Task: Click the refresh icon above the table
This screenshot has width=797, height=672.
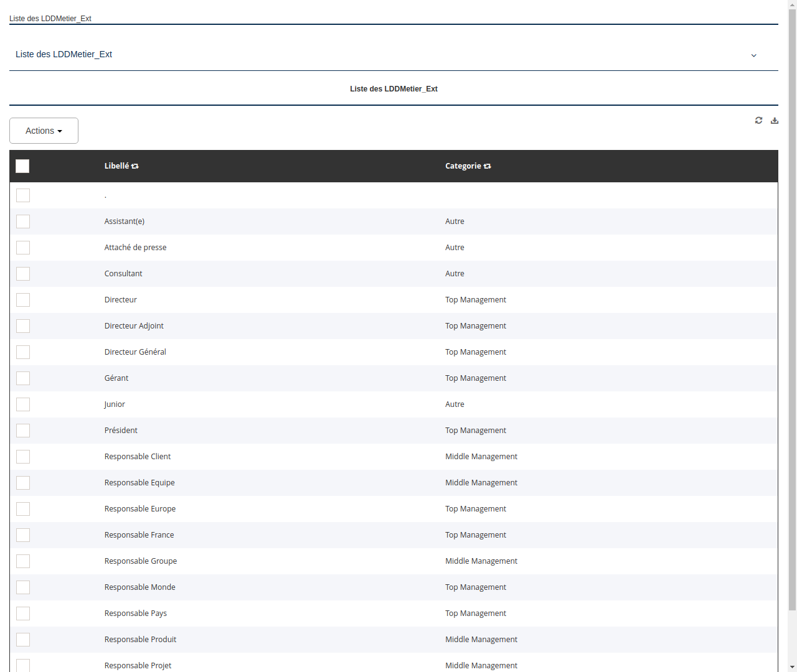Action: [758, 120]
